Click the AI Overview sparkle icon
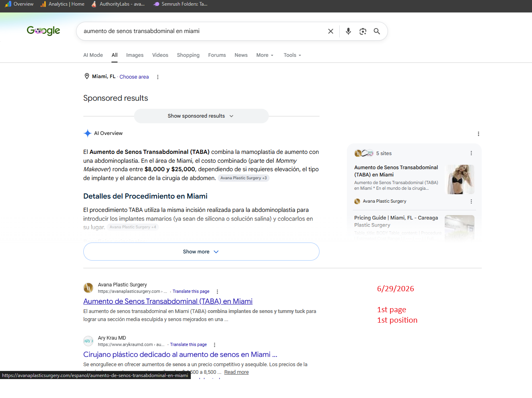Image resolution: width=532 pixels, height=398 pixels. tap(87, 133)
